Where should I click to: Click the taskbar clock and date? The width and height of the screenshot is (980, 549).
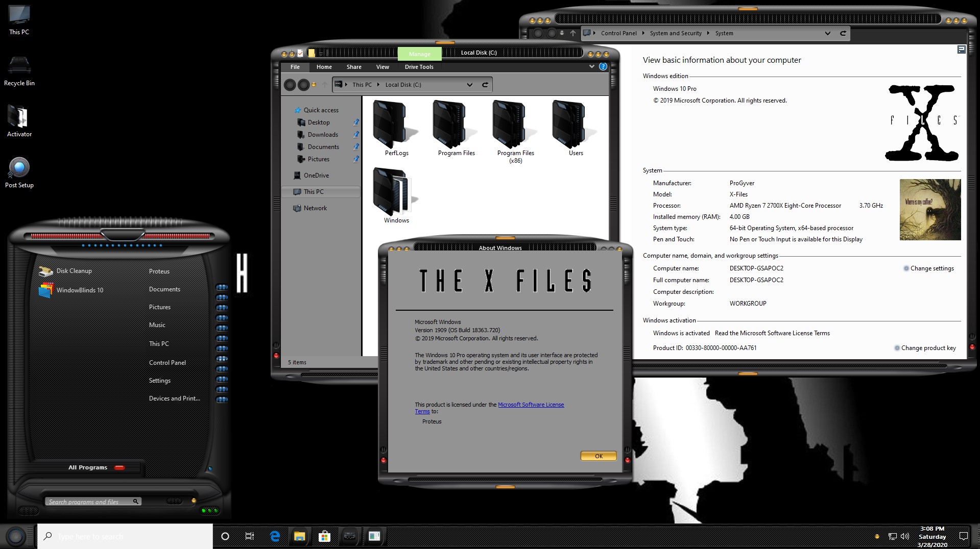[x=932, y=536]
